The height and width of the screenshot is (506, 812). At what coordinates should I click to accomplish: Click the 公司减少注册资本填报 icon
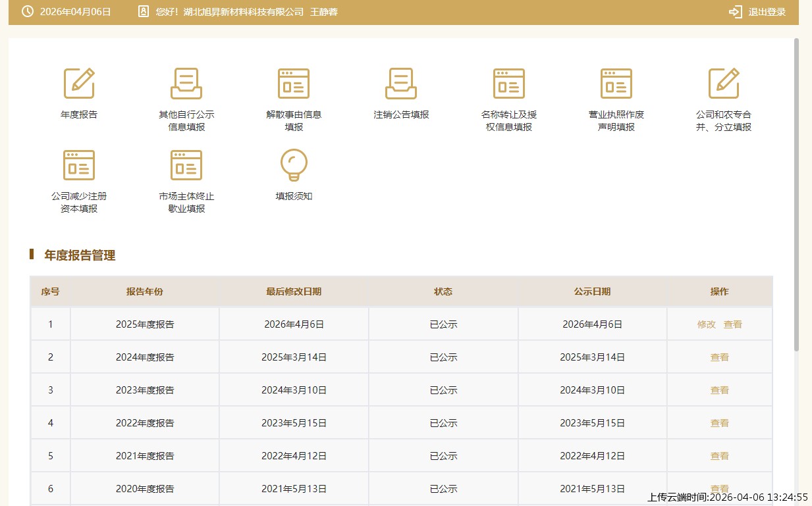(79, 165)
